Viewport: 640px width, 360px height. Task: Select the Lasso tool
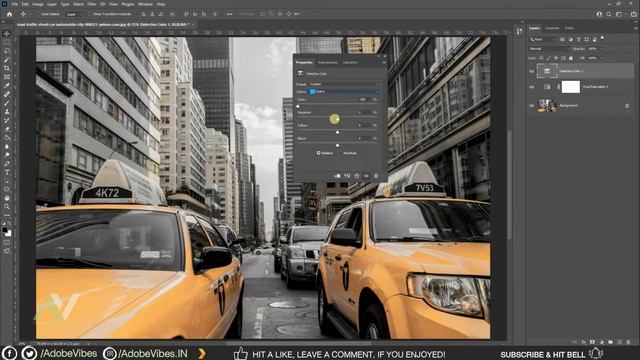[7, 51]
